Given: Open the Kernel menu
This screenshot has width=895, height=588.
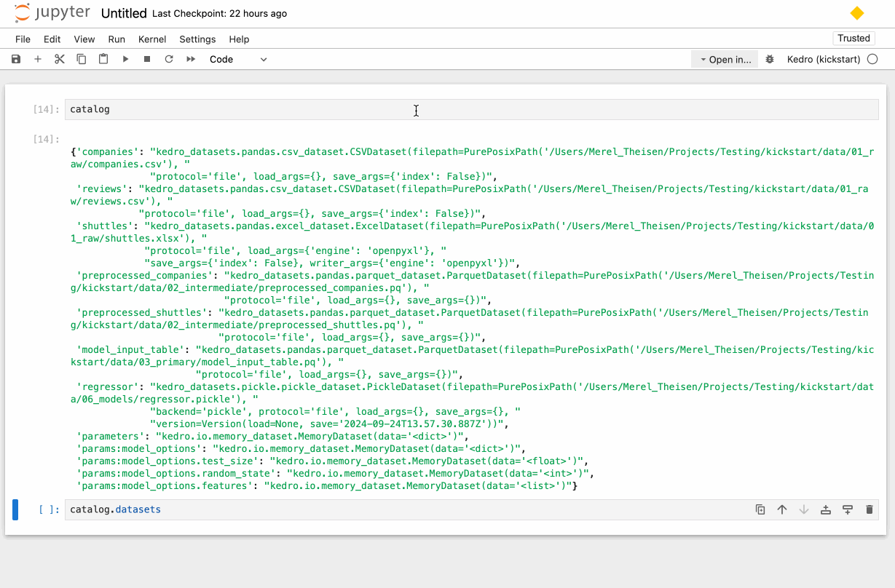Looking at the screenshot, I should click(152, 39).
